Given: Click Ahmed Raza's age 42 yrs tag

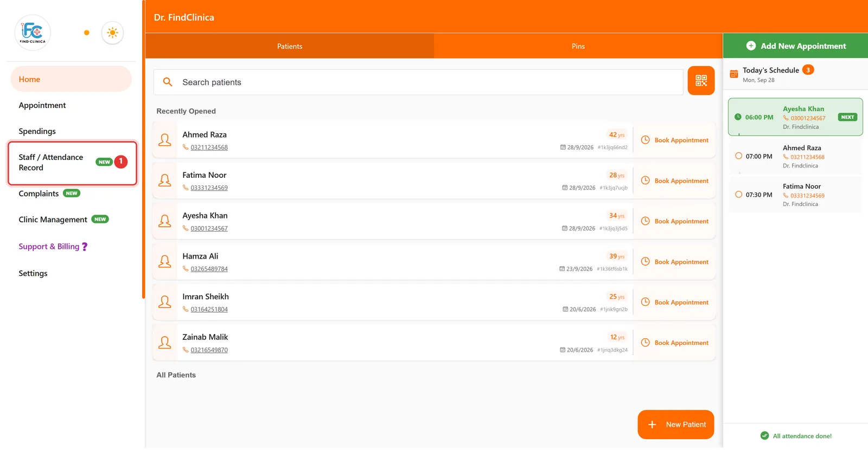Looking at the screenshot, I should pos(617,135).
